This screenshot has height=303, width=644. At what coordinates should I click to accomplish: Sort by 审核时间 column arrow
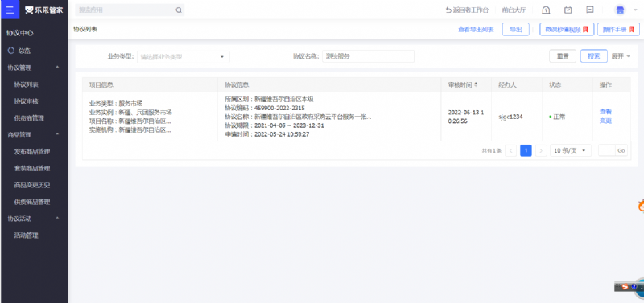(x=476, y=85)
